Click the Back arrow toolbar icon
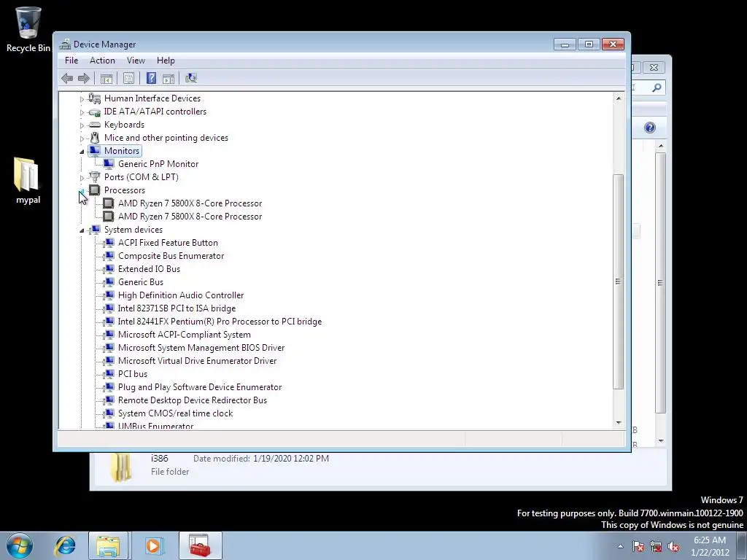The width and height of the screenshot is (747, 560). coord(67,78)
